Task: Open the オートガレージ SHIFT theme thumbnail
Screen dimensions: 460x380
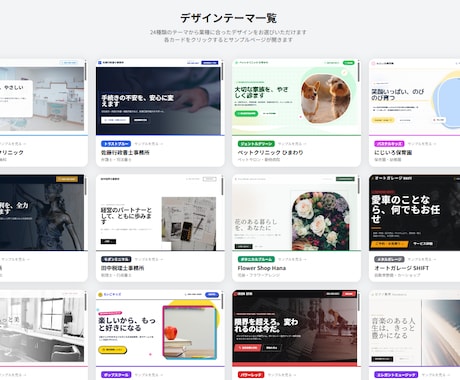Action: point(414,213)
